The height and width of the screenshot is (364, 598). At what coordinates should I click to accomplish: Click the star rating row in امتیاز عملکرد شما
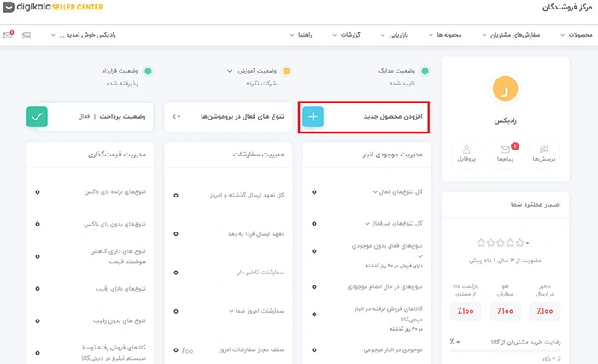coord(502,243)
